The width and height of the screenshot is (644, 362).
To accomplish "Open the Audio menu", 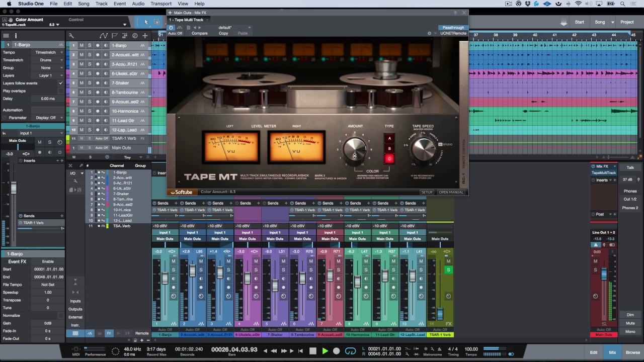I will coord(138,4).
